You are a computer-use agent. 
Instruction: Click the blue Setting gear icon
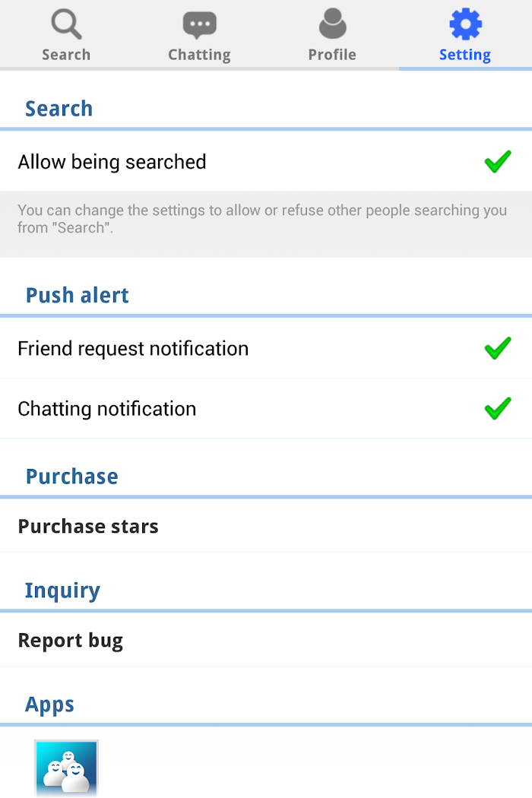click(x=465, y=24)
